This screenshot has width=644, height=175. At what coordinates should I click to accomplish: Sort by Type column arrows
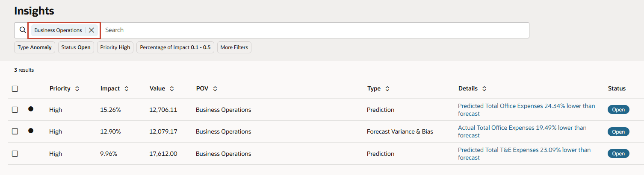click(387, 89)
